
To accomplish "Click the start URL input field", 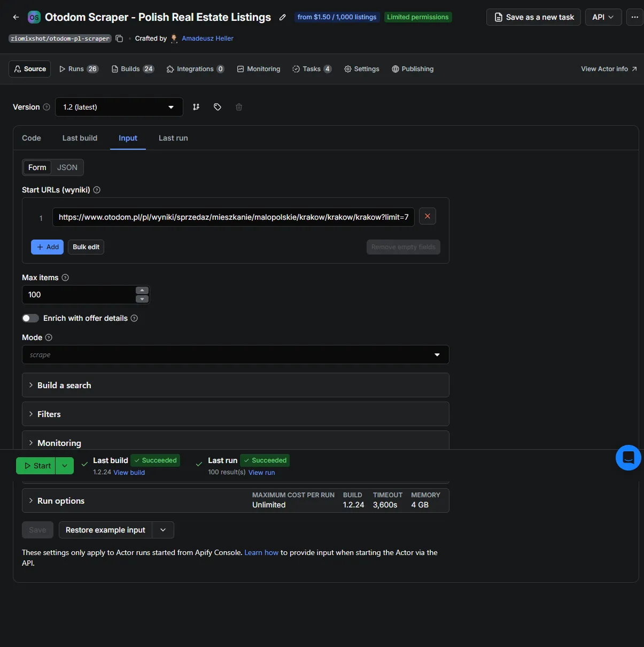I will pyautogui.click(x=234, y=217).
